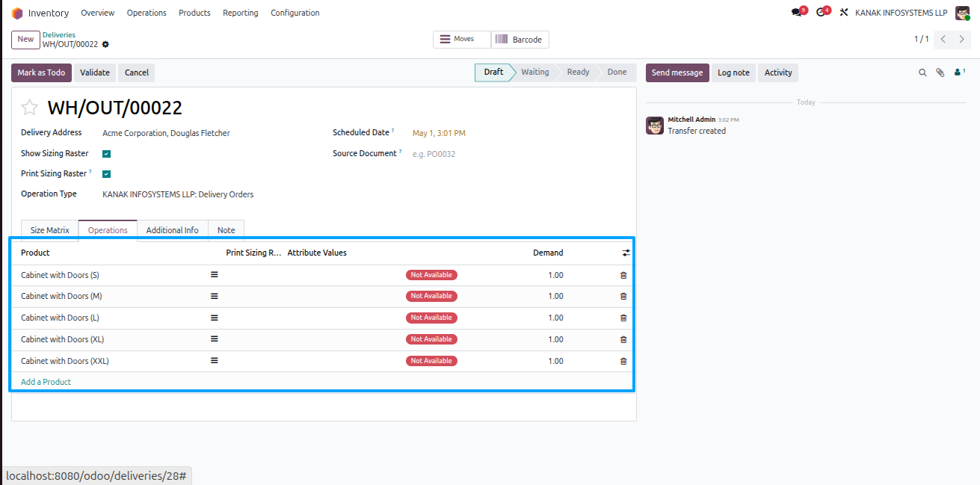Switch to the Size Matrix tab
This screenshot has width=980, height=485.
pos(49,230)
